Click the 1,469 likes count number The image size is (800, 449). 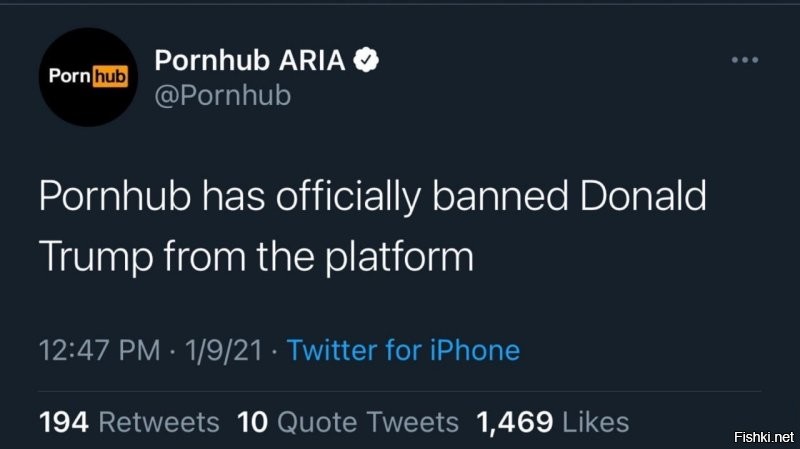(x=514, y=423)
